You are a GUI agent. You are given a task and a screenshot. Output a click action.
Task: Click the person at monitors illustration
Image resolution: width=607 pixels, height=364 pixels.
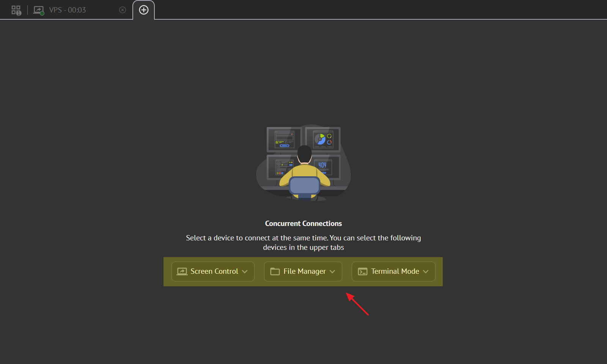(x=303, y=163)
